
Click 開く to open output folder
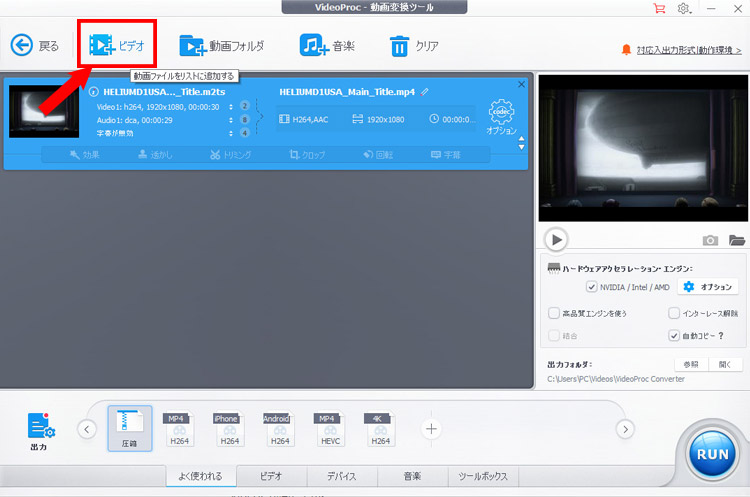(x=725, y=364)
